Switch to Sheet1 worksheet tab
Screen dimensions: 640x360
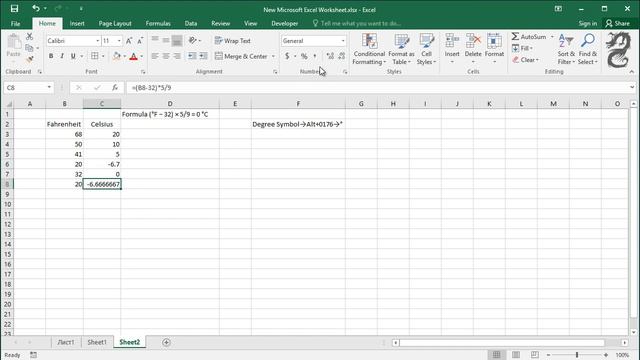pyautogui.click(x=97, y=342)
